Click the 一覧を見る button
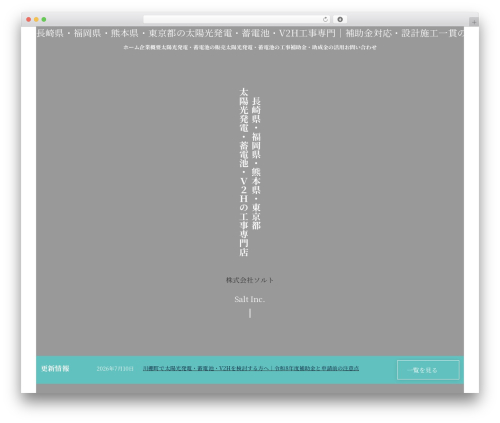 (x=428, y=370)
